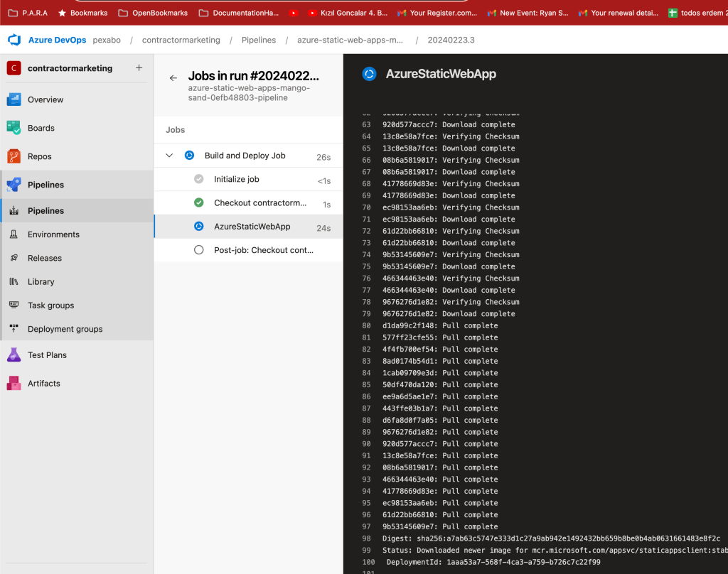Click running status icon of Build and Deploy Job
728x574 pixels.
point(189,156)
